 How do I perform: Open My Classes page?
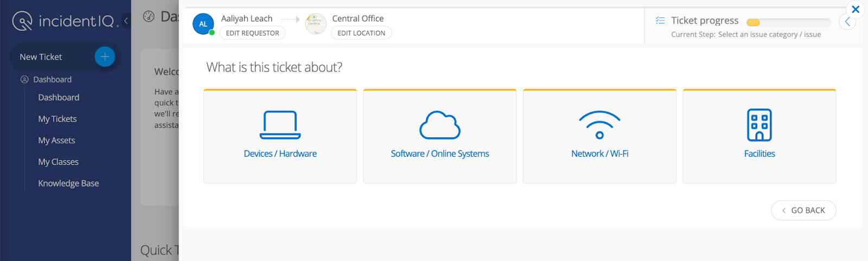tap(58, 162)
